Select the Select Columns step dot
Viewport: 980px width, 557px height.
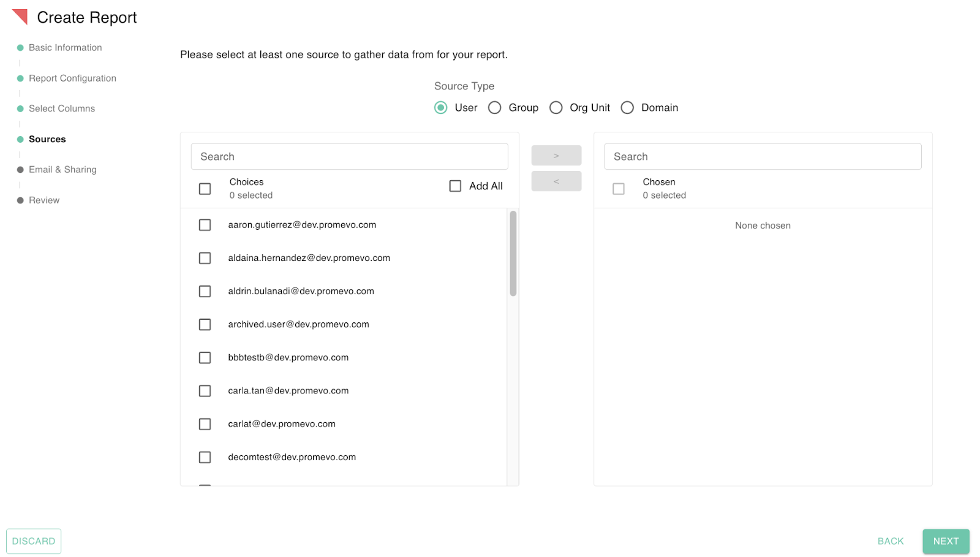pyautogui.click(x=19, y=108)
